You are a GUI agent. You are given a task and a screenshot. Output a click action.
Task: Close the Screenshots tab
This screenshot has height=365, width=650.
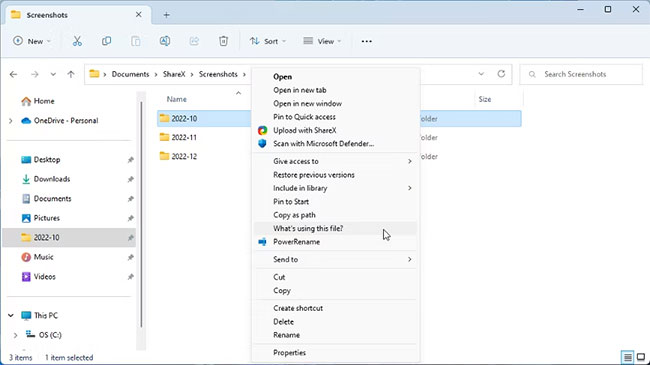click(x=138, y=15)
